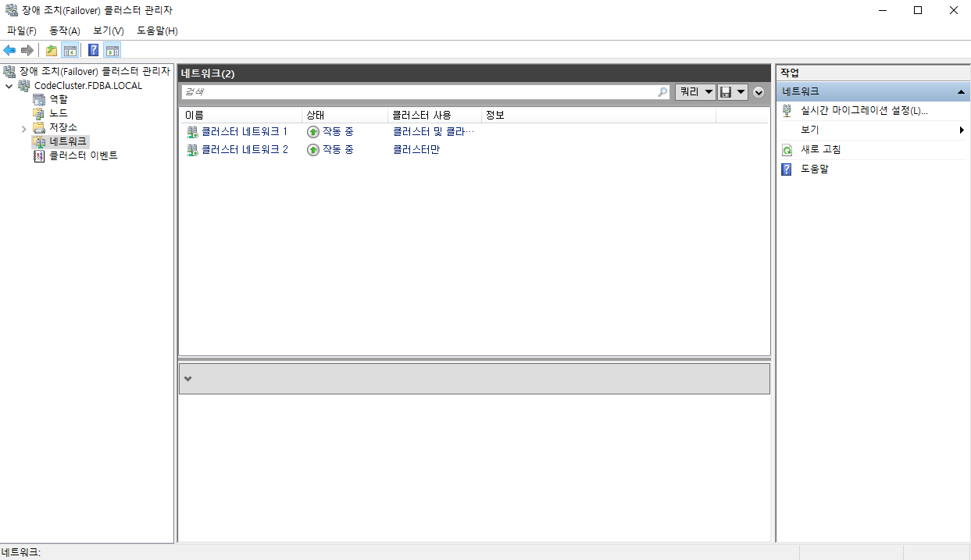This screenshot has width=971, height=560.
Task: Expand the 저장소 tree node arrow
Action: point(24,127)
